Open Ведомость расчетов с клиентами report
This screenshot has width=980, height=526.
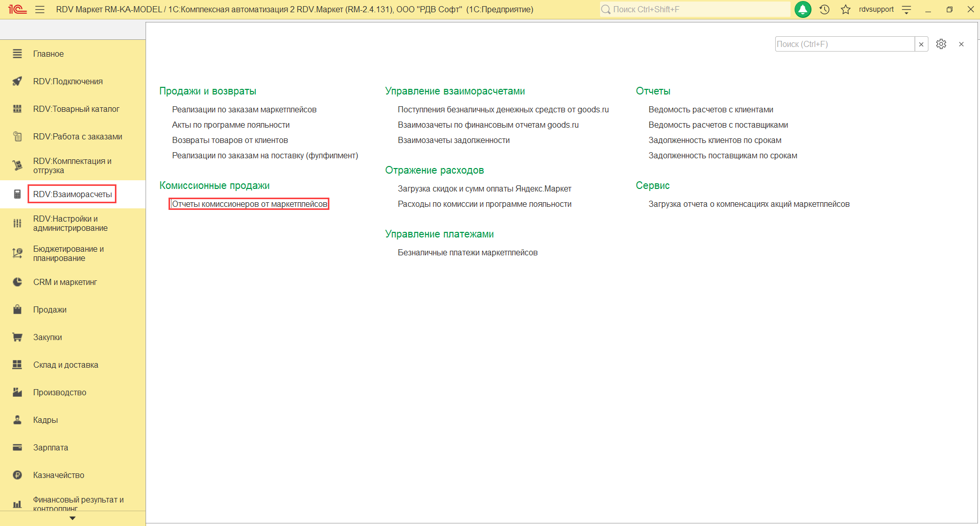[x=711, y=109]
